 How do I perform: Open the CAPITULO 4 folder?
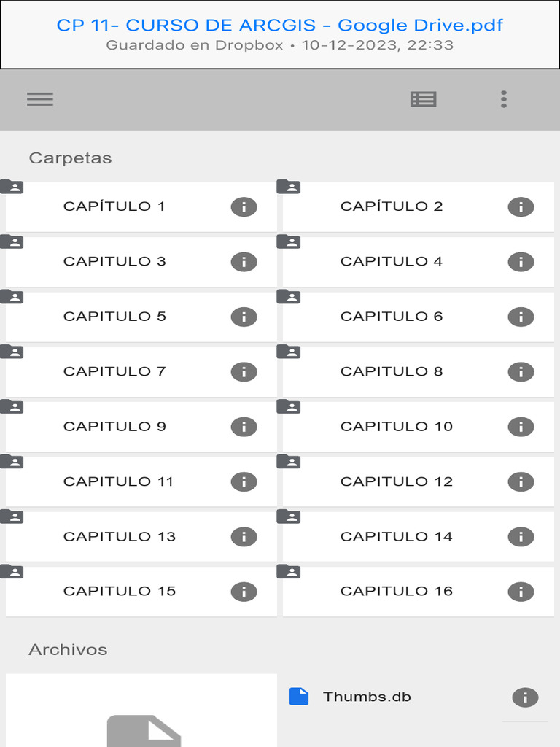(392, 261)
